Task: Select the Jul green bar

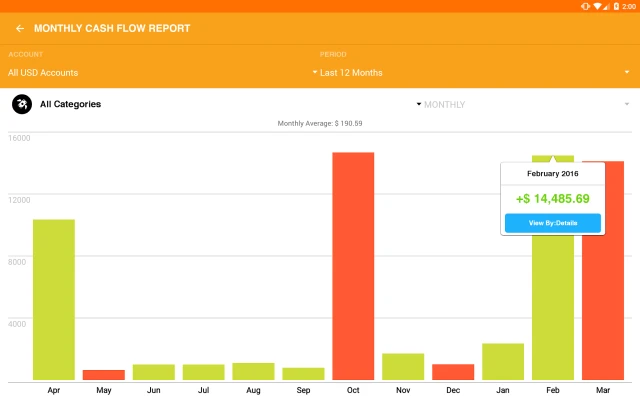Action: click(x=203, y=372)
